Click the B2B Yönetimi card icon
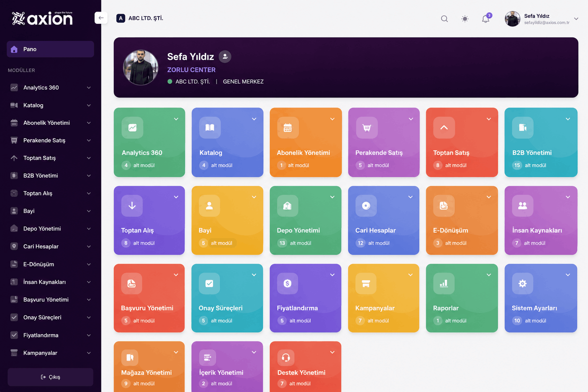 coord(523,127)
